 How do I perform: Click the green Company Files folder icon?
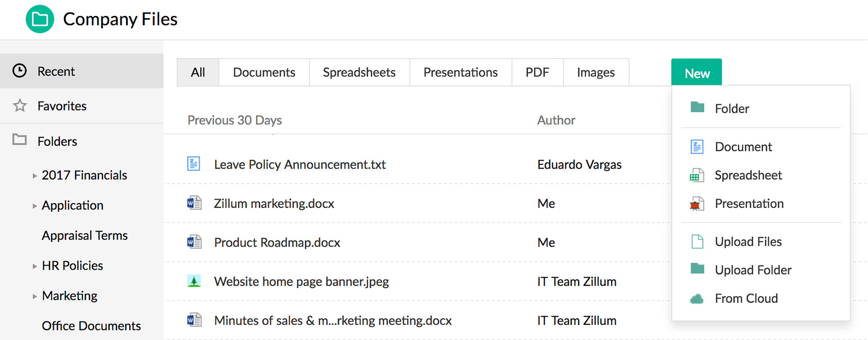pos(40,19)
